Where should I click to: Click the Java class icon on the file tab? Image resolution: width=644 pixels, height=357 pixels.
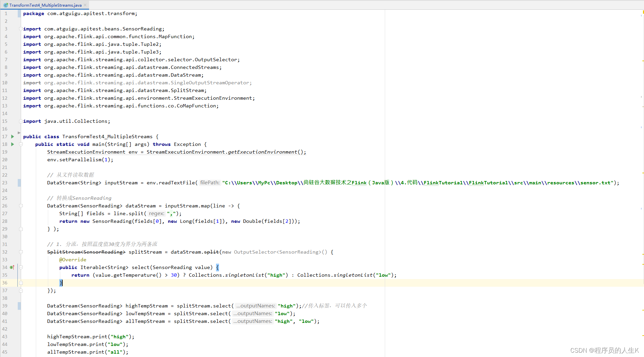(6, 5)
